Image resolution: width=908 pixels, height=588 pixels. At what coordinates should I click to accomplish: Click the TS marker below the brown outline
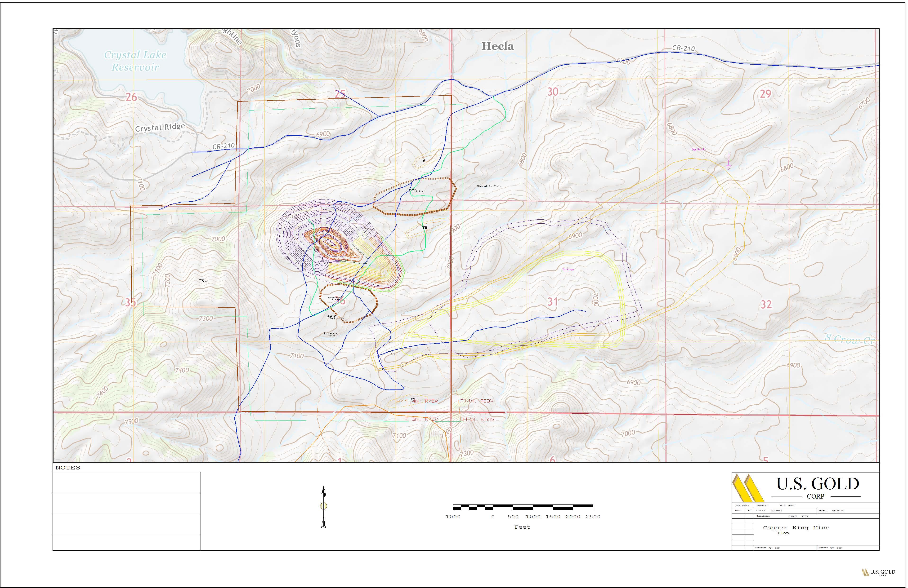coord(425,228)
